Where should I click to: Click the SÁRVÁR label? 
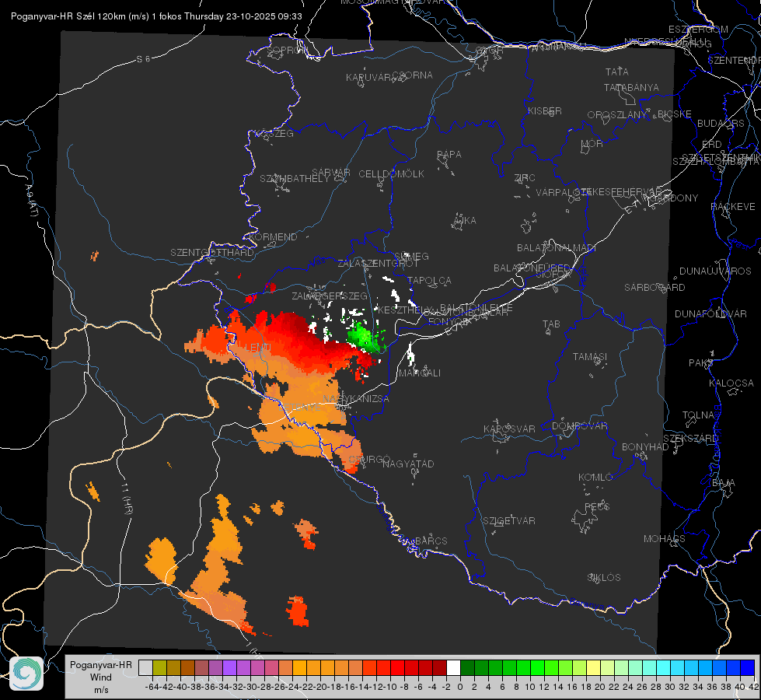click(331, 173)
